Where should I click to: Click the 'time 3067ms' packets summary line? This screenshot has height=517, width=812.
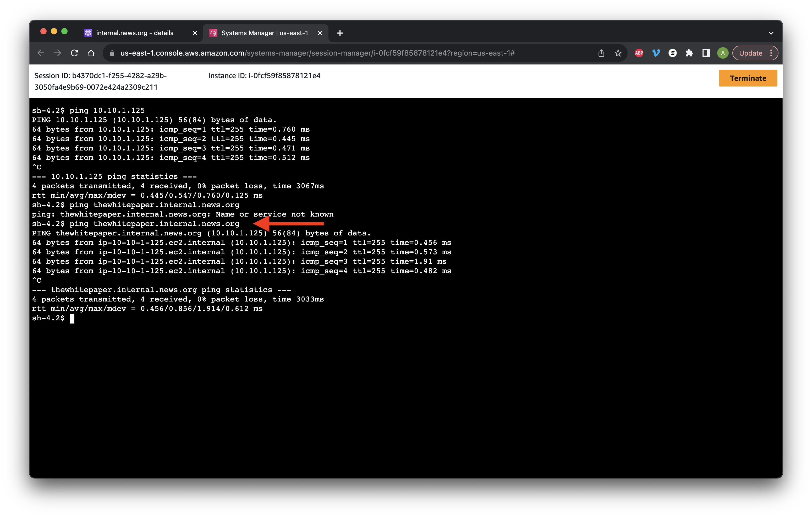point(178,186)
